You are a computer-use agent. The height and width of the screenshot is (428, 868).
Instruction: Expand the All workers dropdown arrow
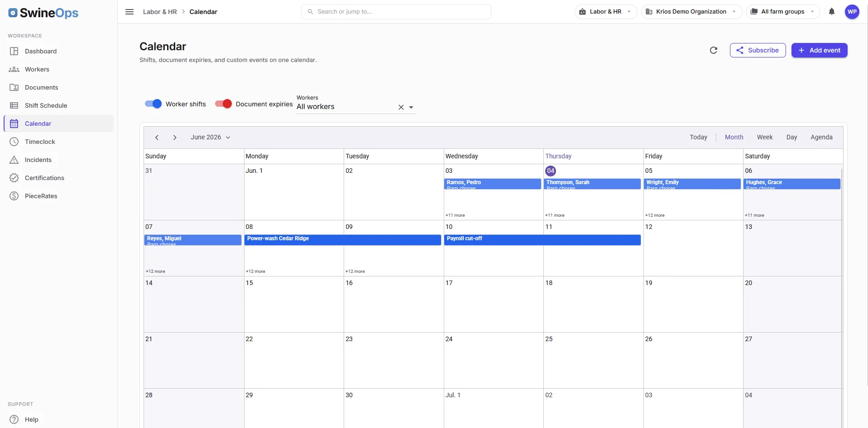pyautogui.click(x=411, y=107)
